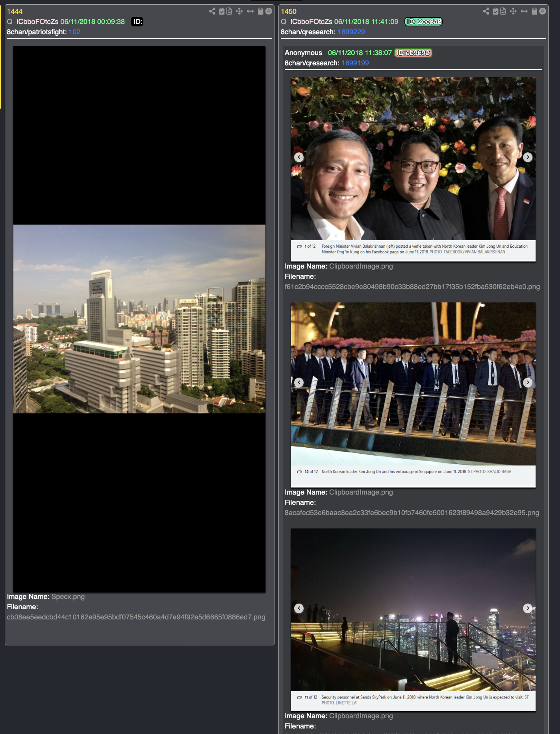Open the Sands SkyPark night image
This screenshot has height=734, width=560.
pos(413,620)
